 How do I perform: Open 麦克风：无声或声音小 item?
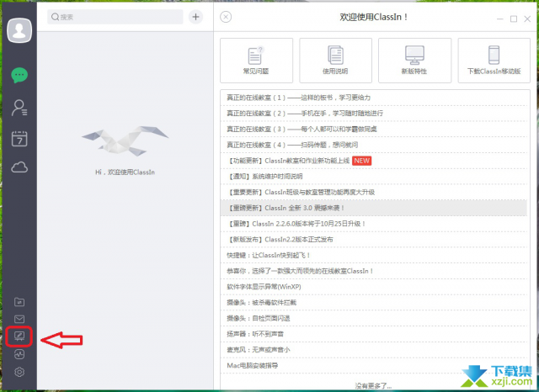(x=374, y=350)
